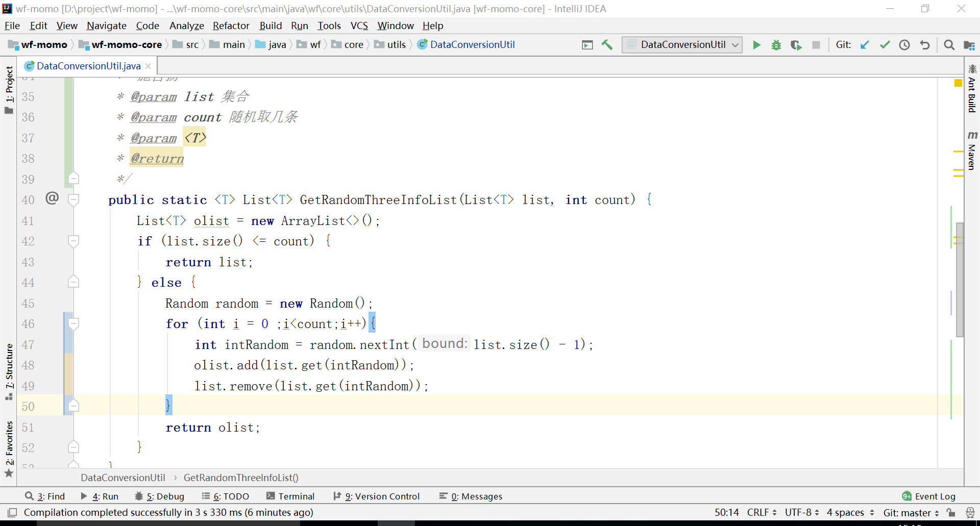The image size is (980, 526).
Task: Click the Build Project hammer icon
Action: coord(607,45)
